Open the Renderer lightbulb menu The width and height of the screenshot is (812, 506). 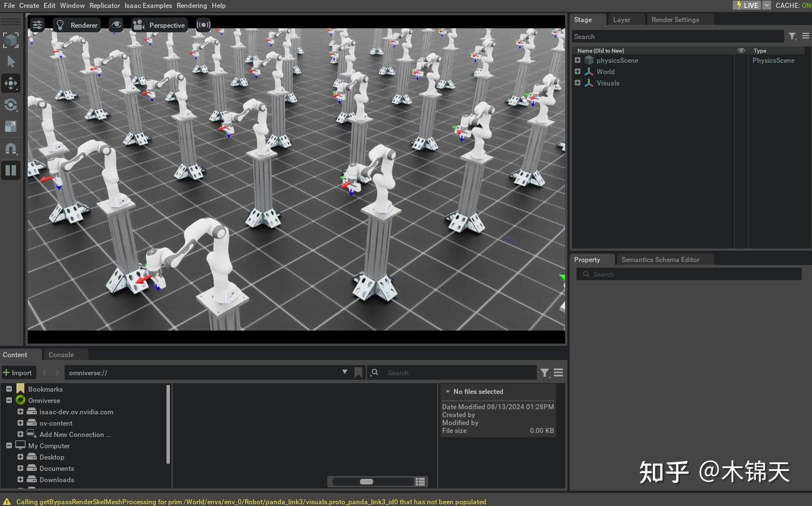tap(60, 24)
